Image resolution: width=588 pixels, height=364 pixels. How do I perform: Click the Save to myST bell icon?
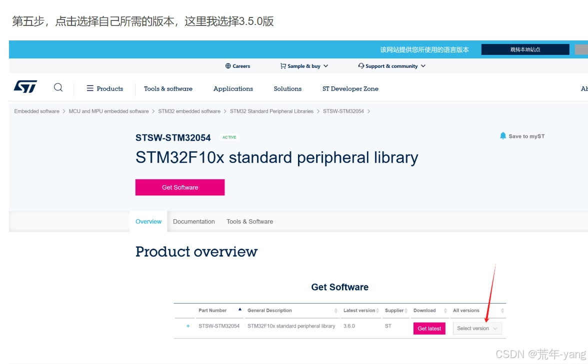point(503,136)
